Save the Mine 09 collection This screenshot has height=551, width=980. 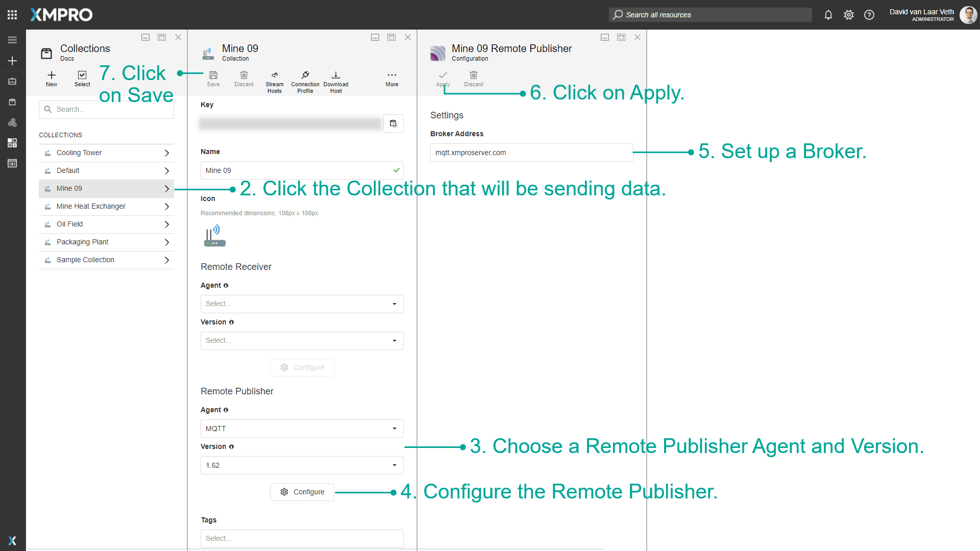point(213,78)
